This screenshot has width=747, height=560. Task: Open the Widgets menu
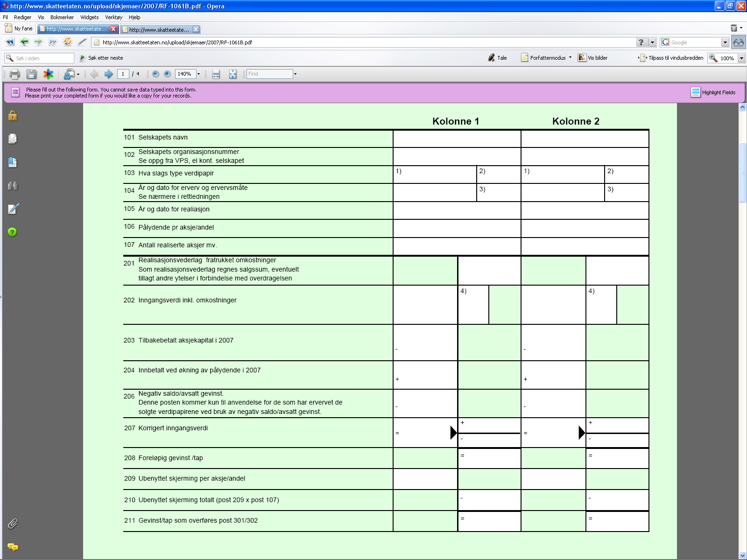[89, 17]
